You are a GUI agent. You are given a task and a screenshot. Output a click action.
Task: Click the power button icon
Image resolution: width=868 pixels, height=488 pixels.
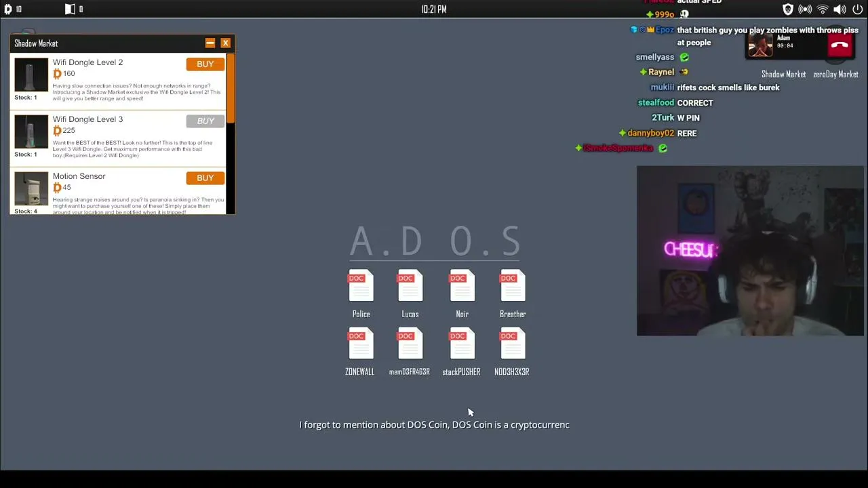click(x=857, y=9)
